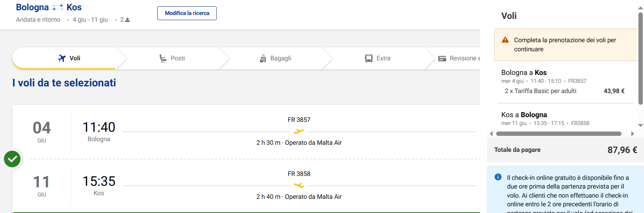The height and width of the screenshot is (213, 644).
Task: Click the green checkmark selected-flights icon
Action: pyautogui.click(x=12, y=159)
